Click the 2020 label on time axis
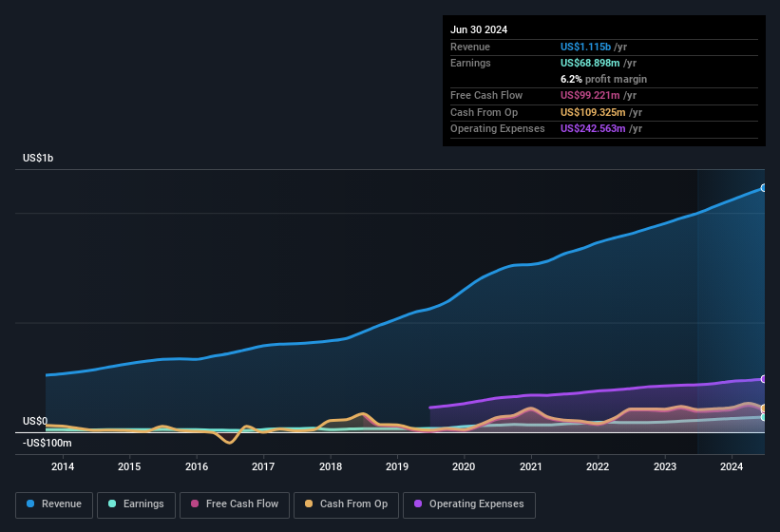 [464, 466]
